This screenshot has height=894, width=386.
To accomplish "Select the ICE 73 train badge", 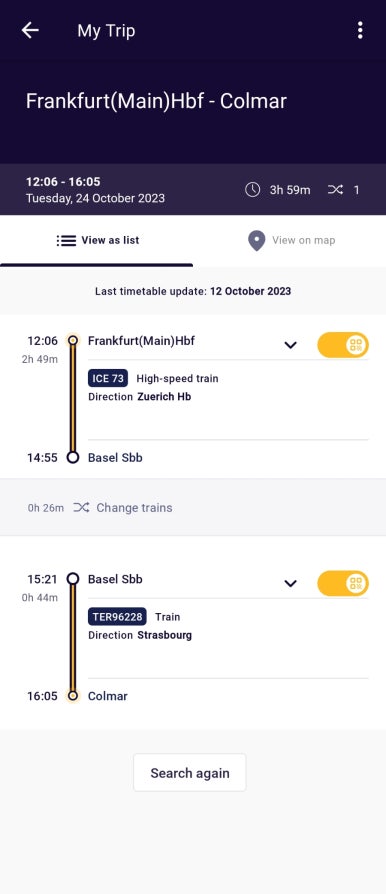I will pyautogui.click(x=108, y=379).
